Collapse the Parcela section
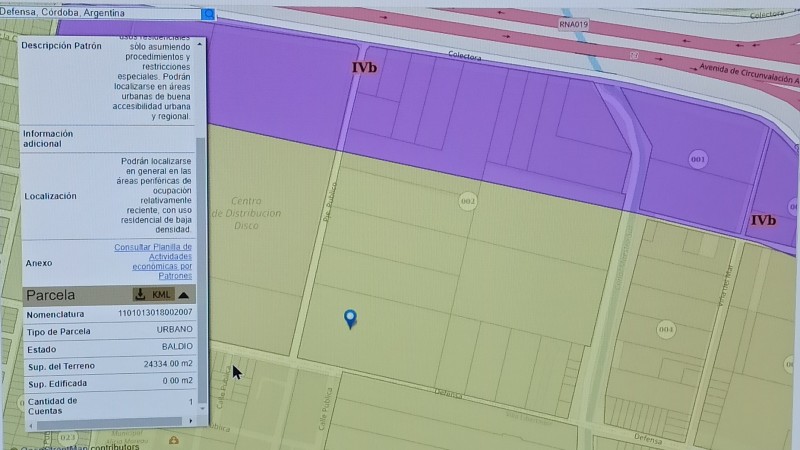 point(185,295)
